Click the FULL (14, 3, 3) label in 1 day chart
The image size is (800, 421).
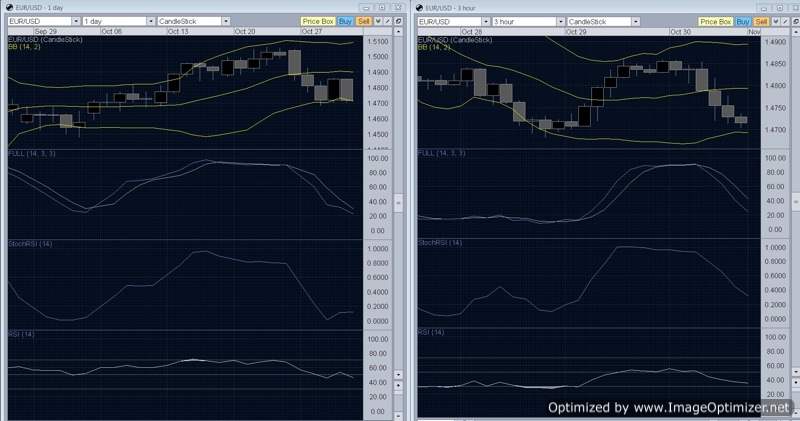point(32,153)
